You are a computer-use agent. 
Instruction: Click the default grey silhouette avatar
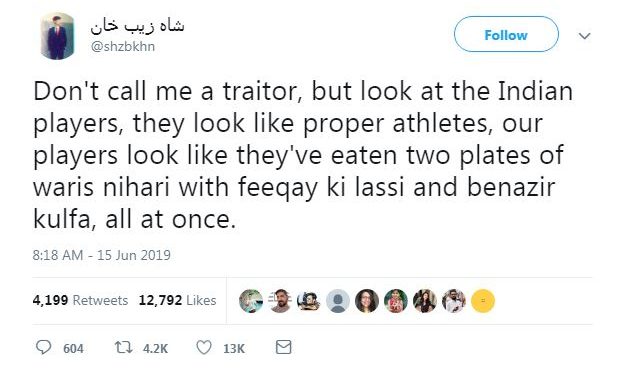point(338,301)
